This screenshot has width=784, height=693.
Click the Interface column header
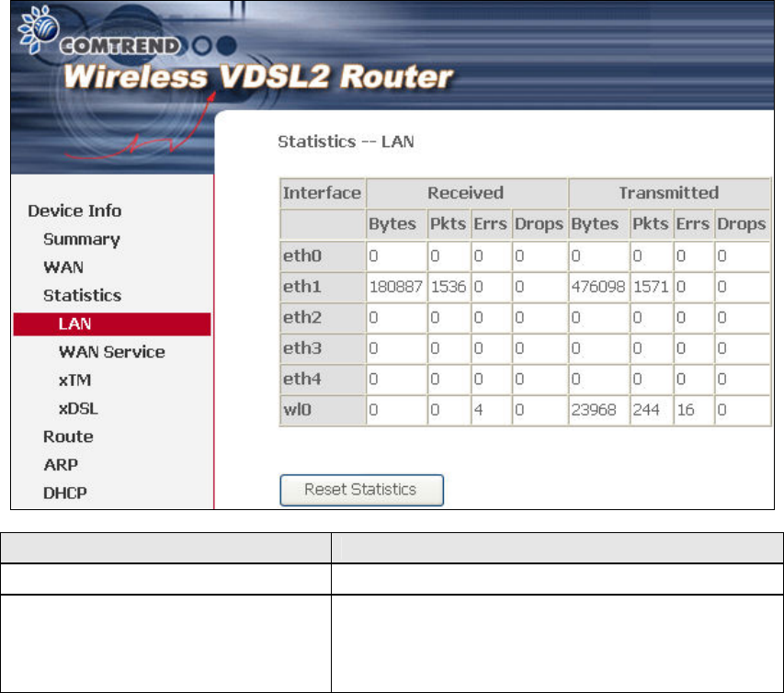pos(323,193)
